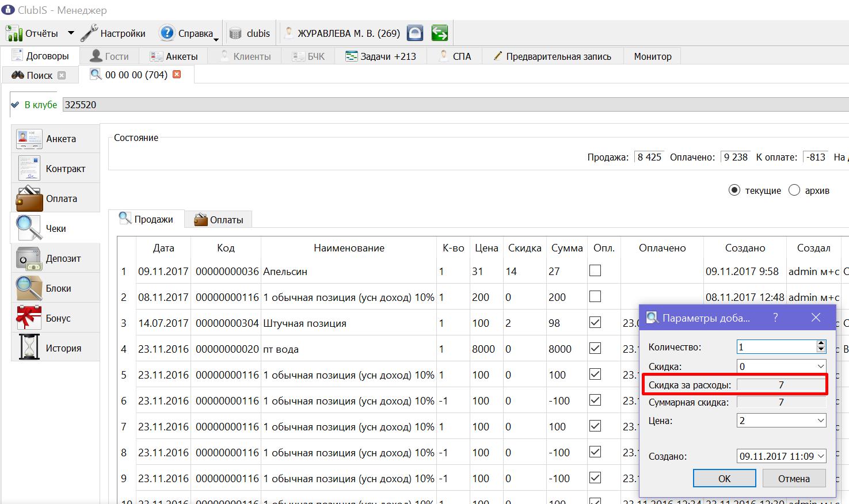Switch to the Оплаты subtab

(219, 220)
